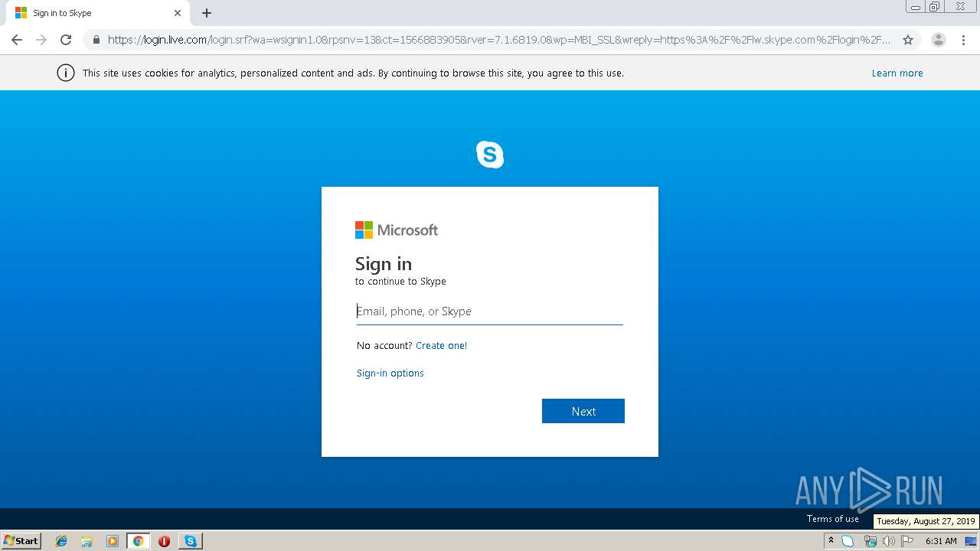Image resolution: width=980 pixels, height=551 pixels.
Task: Open Chrome three-dot menu
Action: click(x=963, y=40)
